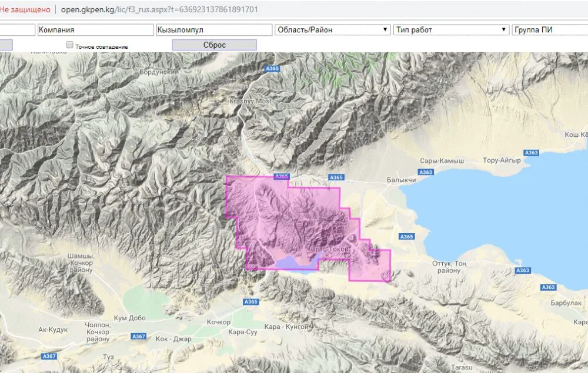This screenshot has width=588, height=373.
Task: Click the 'Кочкор' town label
Action: 219,322
